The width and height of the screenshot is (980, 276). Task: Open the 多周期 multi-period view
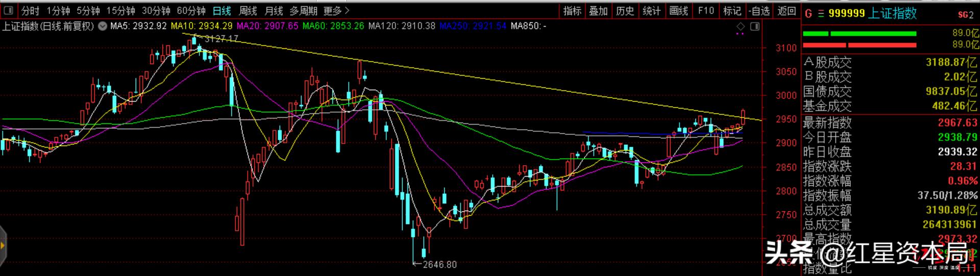[x=303, y=11]
